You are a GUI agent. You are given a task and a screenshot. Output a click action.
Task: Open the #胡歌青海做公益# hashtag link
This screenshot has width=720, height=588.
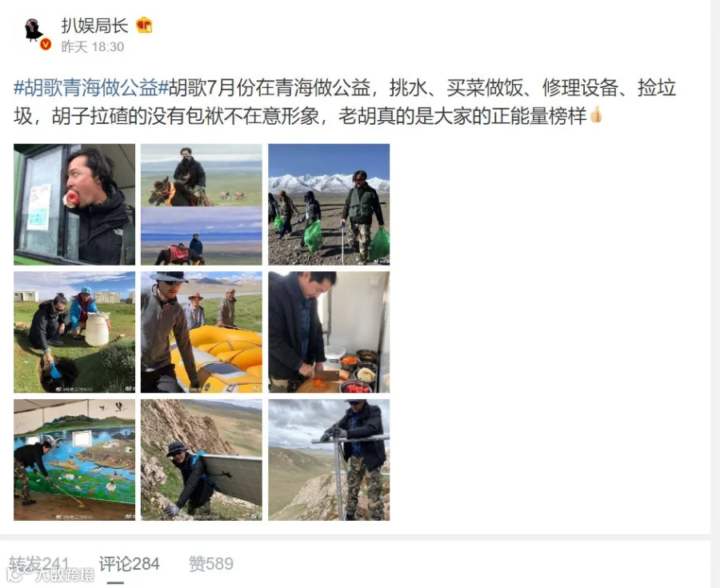91,88
